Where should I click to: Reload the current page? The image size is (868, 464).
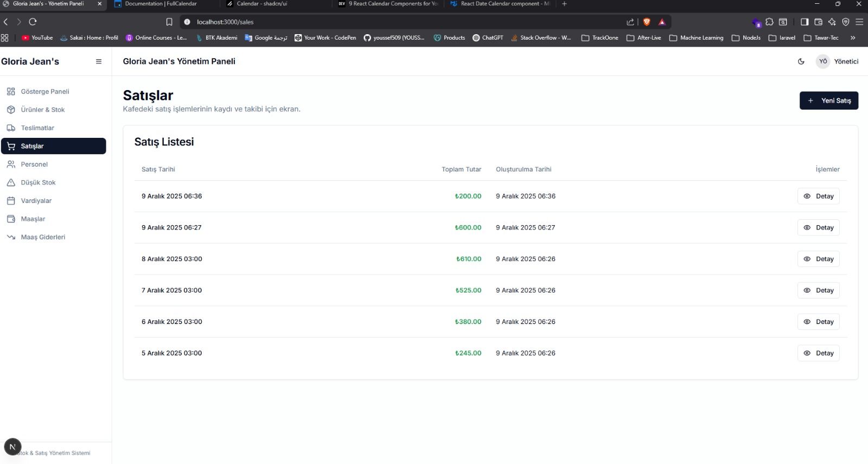coord(33,22)
